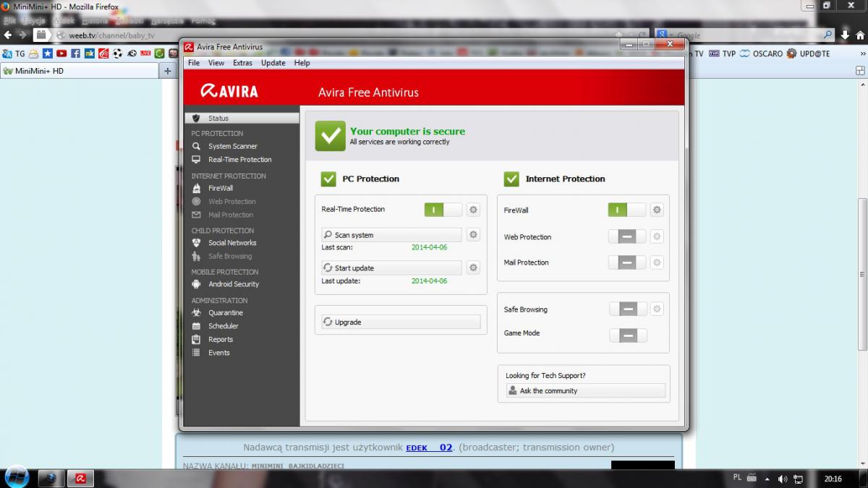
Task: Open Web Protection settings gear
Action: tap(657, 236)
